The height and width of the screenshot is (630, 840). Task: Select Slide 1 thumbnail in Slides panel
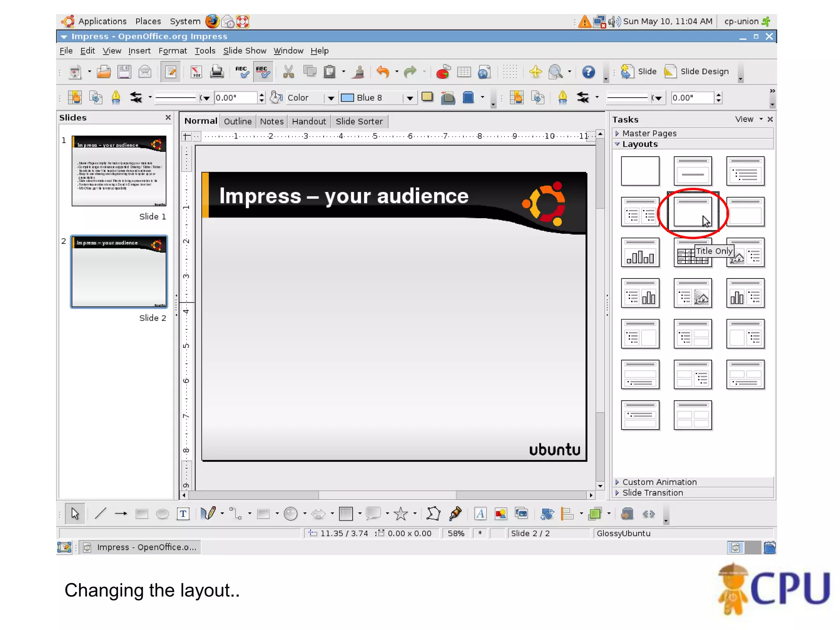[x=119, y=171]
